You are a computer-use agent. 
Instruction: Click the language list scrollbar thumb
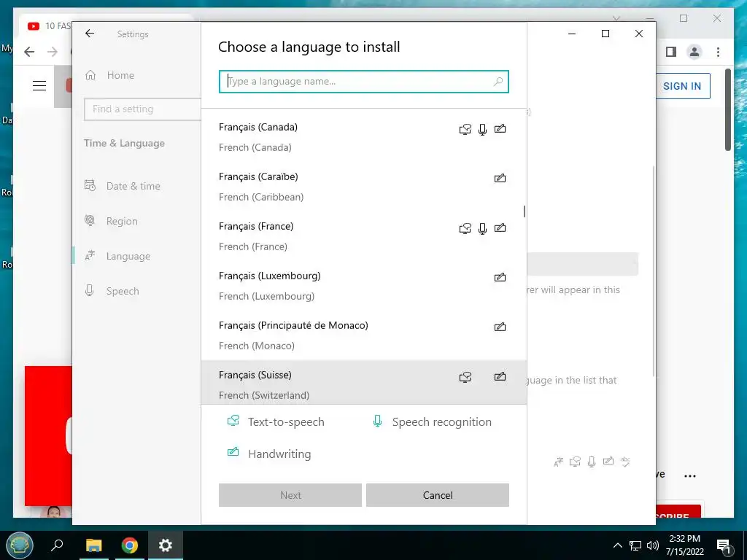[x=524, y=211]
